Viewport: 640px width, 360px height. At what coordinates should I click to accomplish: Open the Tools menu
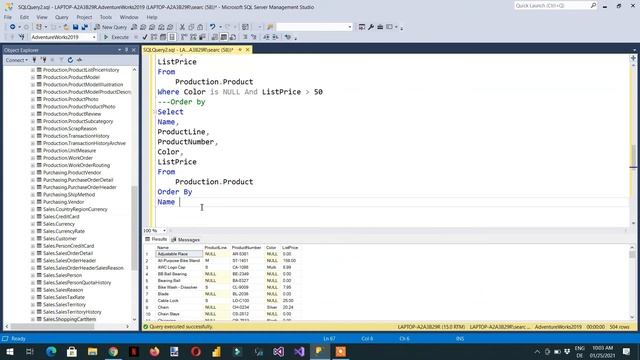pos(106,17)
